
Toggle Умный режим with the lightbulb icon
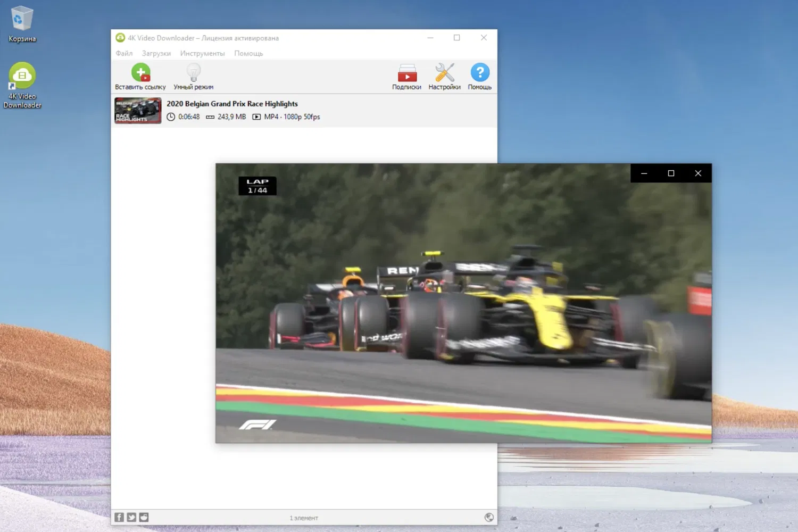[x=193, y=73]
